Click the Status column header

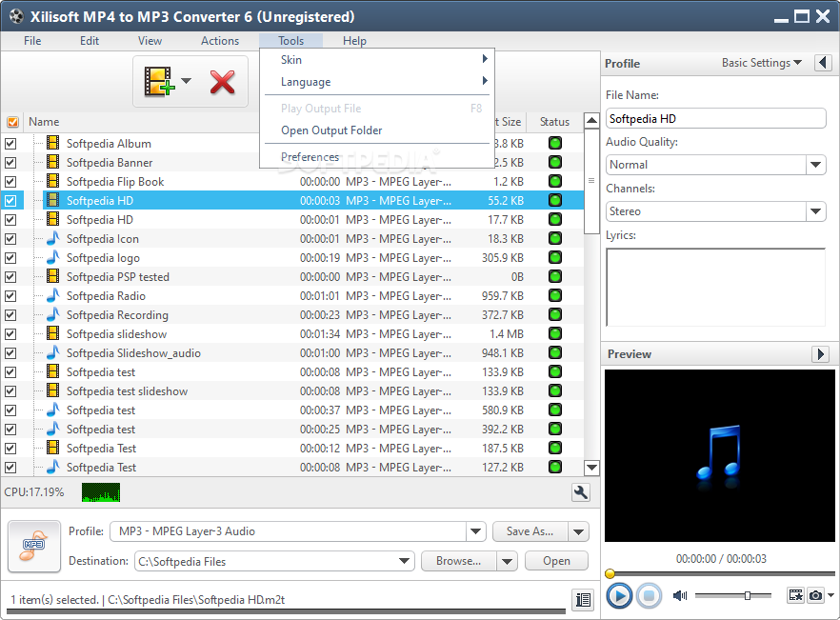[x=554, y=122]
